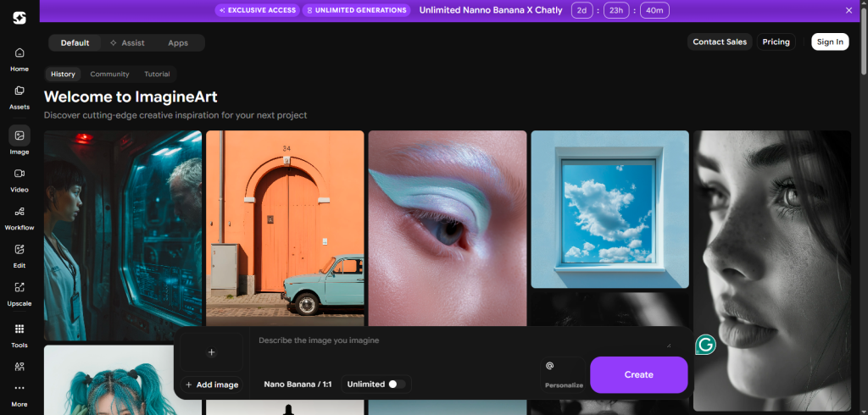This screenshot has height=415, width=868.
Task: Toggle the Unlimited switch
Action: [x=395, y=384]
